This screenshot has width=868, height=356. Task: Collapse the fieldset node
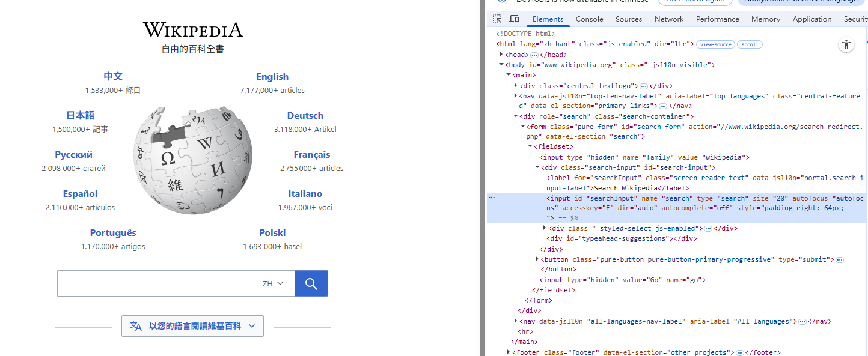coord(530,146)
